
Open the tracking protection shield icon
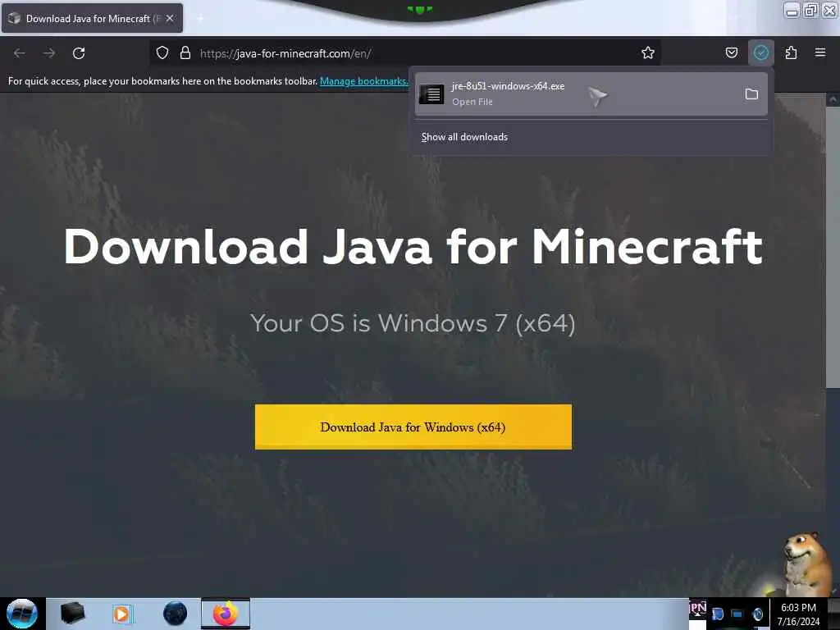pyautogui.click(x=162, y=52)
